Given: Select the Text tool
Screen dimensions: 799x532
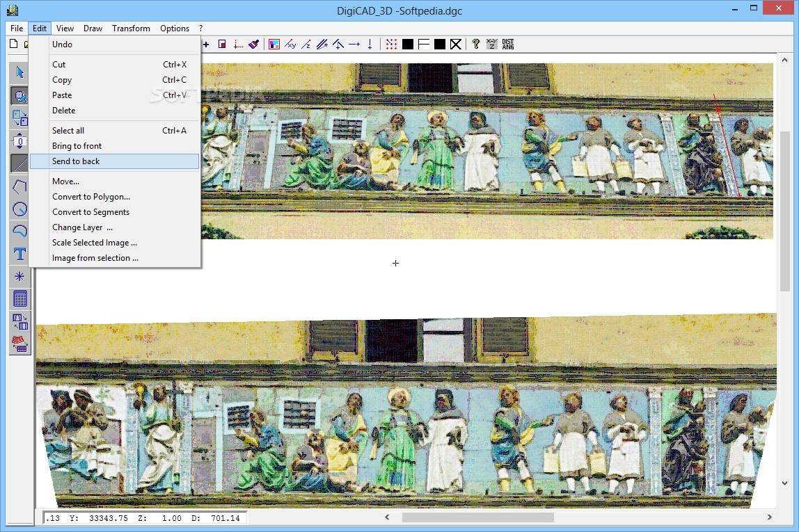Looking at the screenshot, I should pos(20,254).
